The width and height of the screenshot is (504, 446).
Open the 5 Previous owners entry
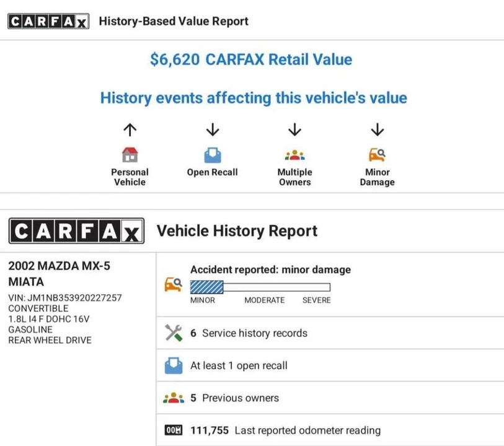click(330, 398)
